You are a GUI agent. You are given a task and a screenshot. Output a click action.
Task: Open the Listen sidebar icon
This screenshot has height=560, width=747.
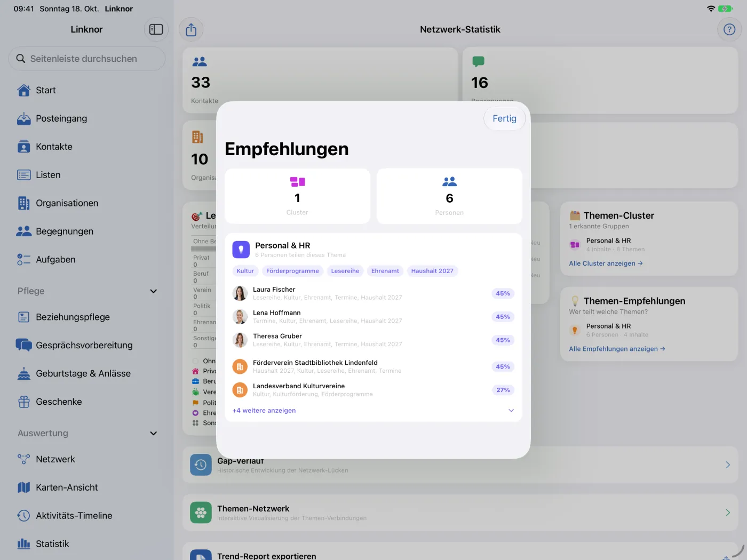tap(24, 175)
